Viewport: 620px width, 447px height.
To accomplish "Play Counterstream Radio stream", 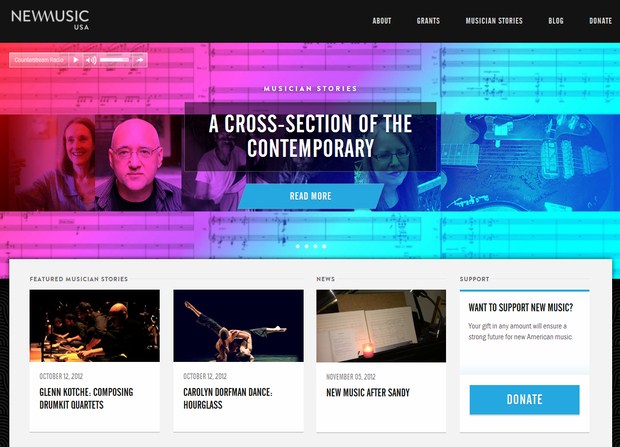I will 76,60.
